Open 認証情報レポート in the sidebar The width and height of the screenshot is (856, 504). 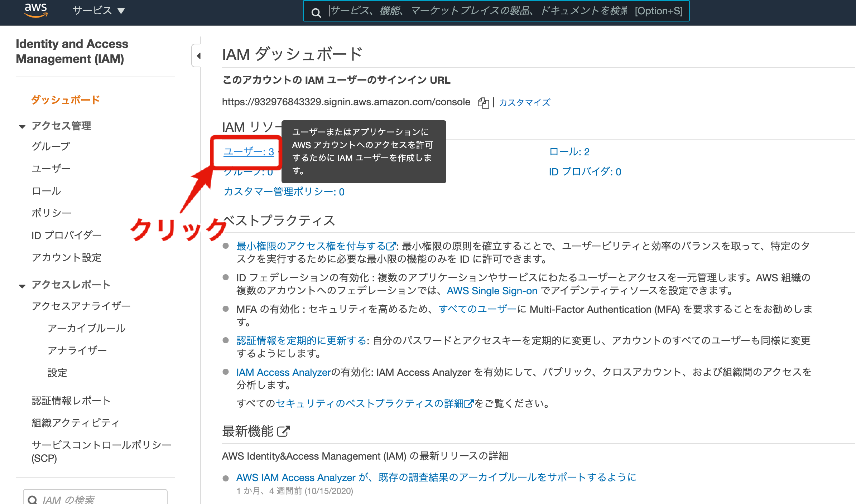coord(71,401)
